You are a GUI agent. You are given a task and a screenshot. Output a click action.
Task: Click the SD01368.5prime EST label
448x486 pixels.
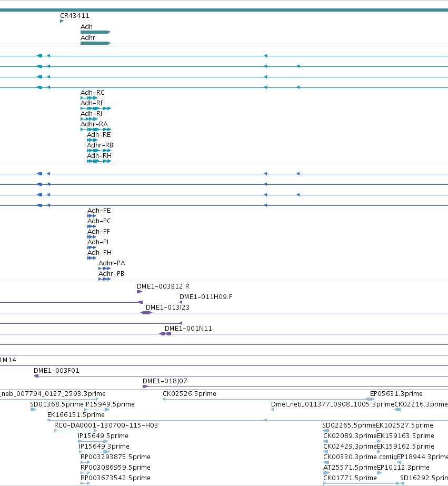[57, 404]
